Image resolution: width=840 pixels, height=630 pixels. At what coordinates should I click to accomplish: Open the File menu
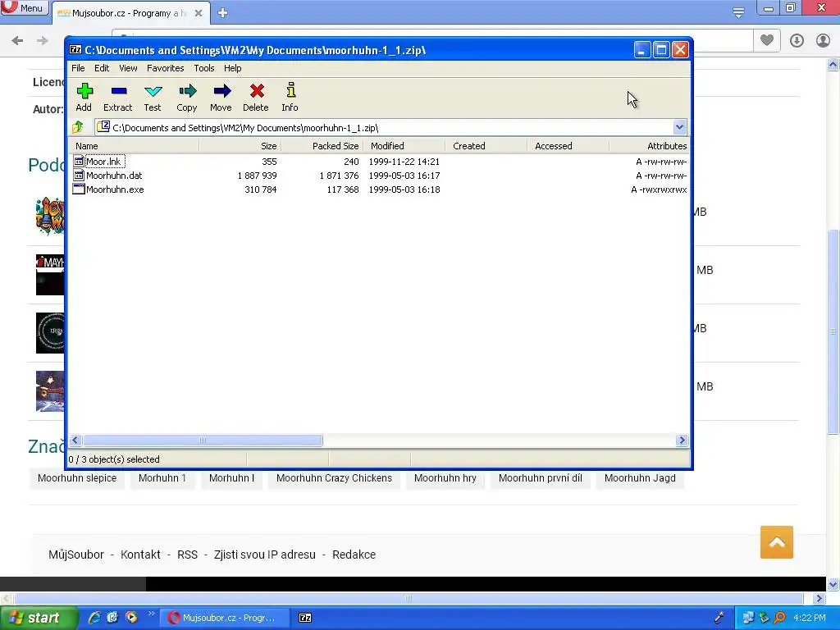point(78,68)
